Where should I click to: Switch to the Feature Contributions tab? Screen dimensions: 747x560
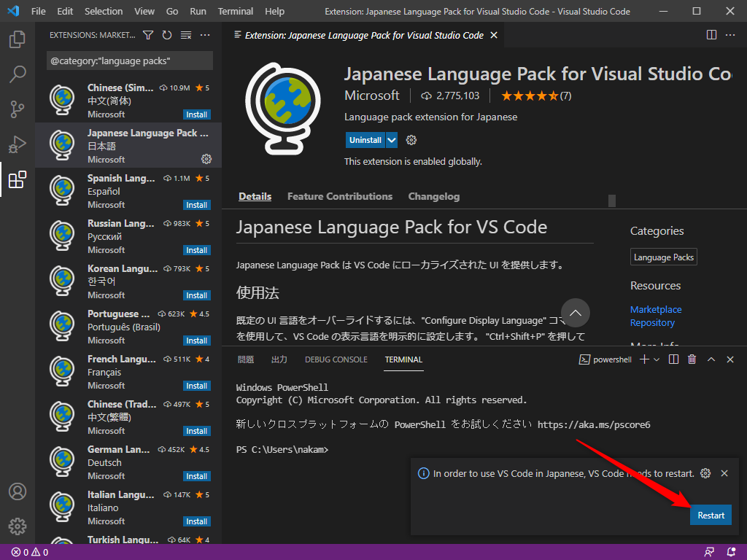pos(340,196)
